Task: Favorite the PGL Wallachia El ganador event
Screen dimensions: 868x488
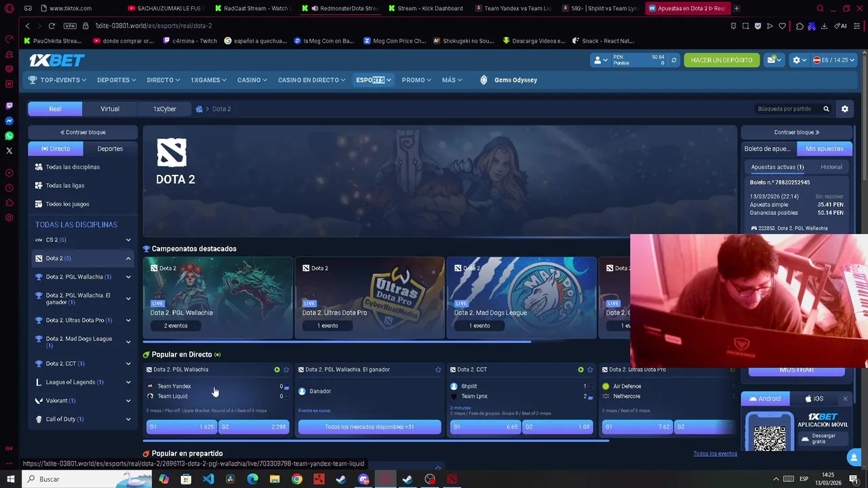Action: point(438,369)
